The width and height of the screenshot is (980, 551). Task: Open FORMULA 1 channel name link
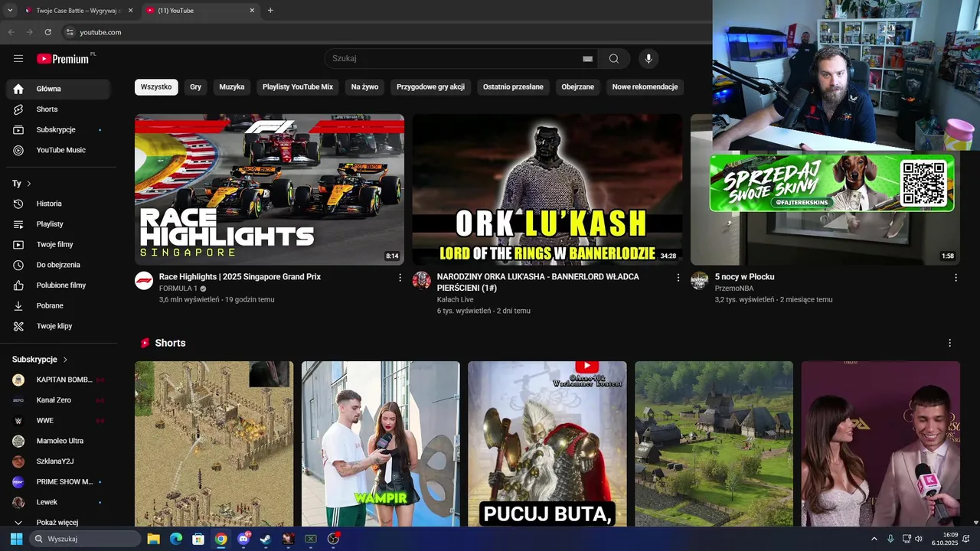[178, 289]
